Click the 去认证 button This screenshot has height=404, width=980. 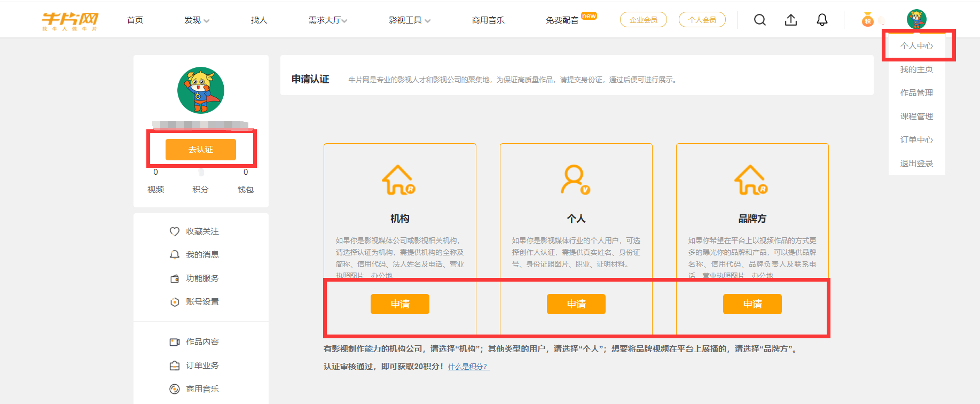[x=200, y=150]
